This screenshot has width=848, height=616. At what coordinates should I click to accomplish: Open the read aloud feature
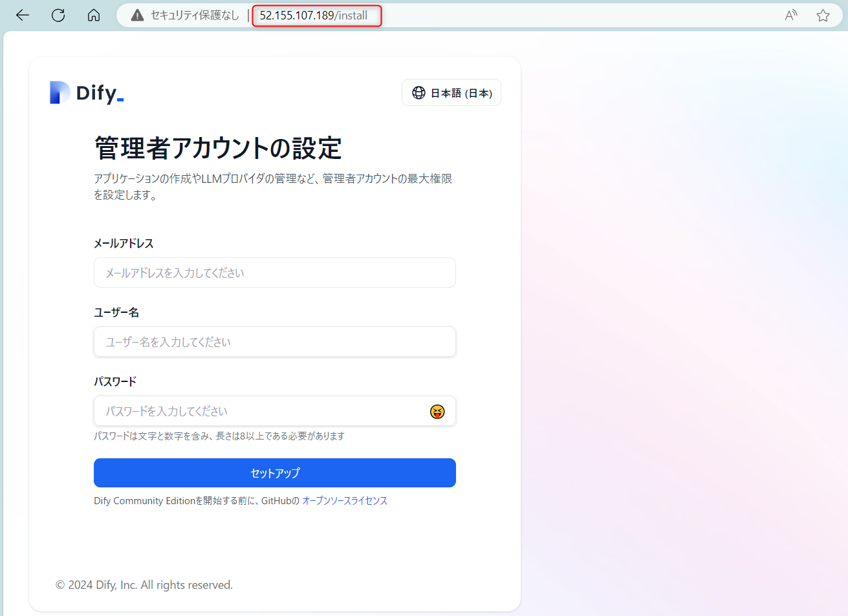pyautogui.click(x=790, y=14)
